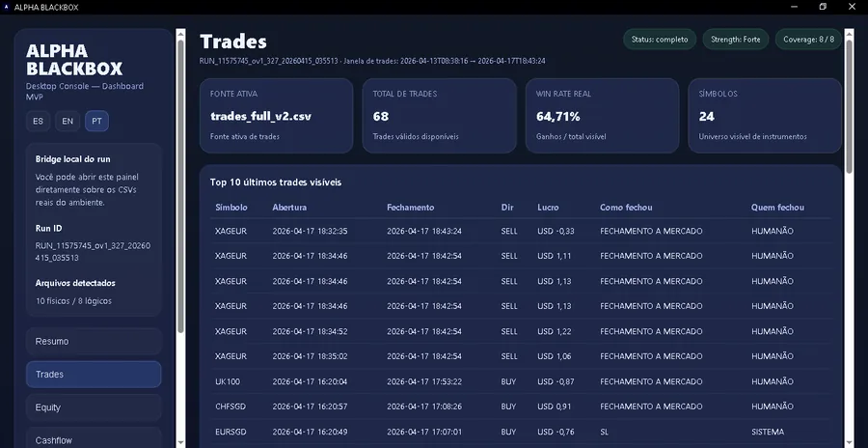Image resolution: width=868 pixels, height=448 pixels.
Task: Click the Abertura column header
Action: click(289, 208)
